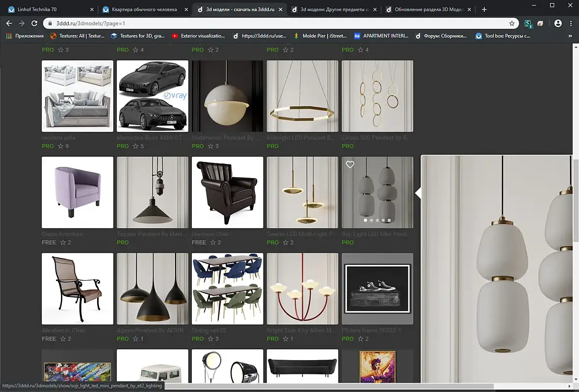The image size is (579, 392).
Task: Open the modern sofa model thumbnail
Action: (x=78, y=96)
